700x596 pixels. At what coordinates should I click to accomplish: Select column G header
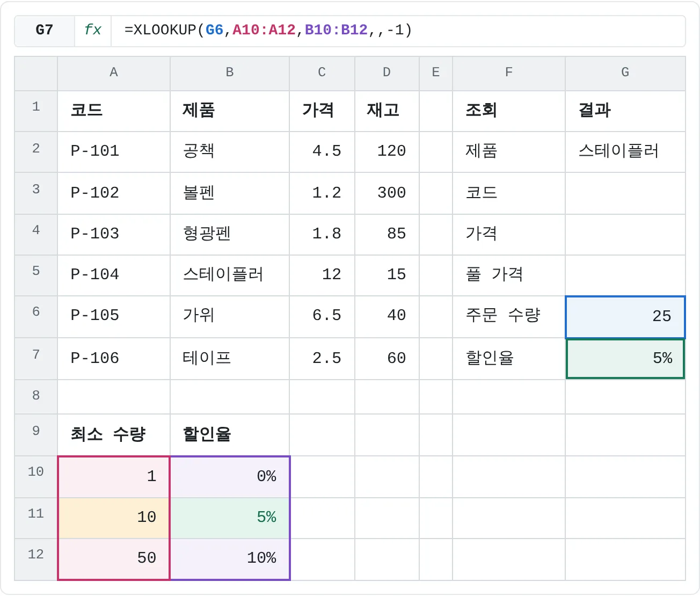click(x=625, y=73)
